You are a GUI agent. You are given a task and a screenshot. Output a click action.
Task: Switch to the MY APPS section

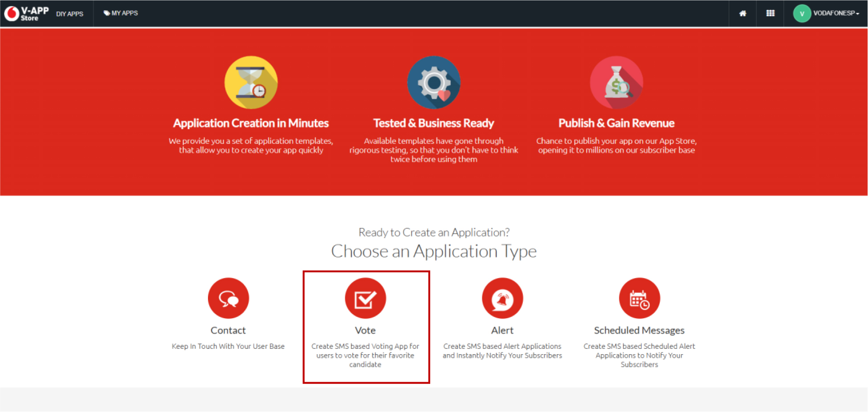pyautogui.click(x=125, y=13)
